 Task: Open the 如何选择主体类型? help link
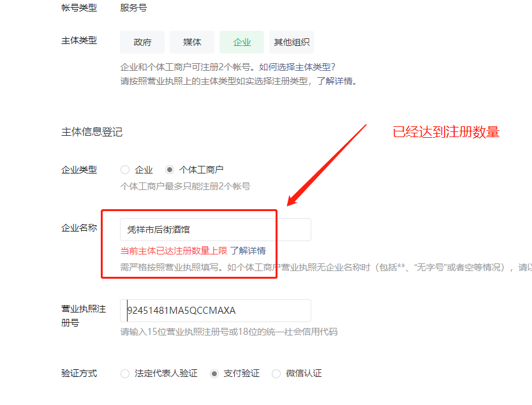(x=297, y=67)
